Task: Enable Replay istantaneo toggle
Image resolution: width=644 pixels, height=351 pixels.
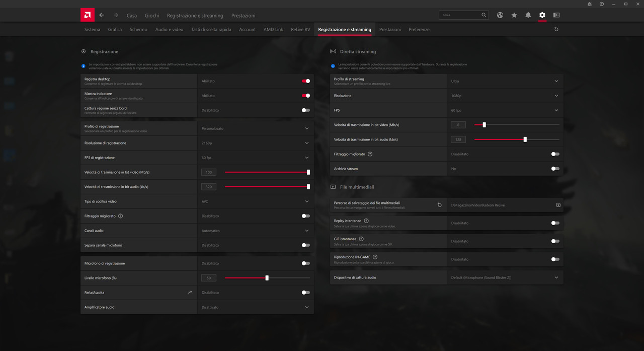Action: click(x=555, y=223)
